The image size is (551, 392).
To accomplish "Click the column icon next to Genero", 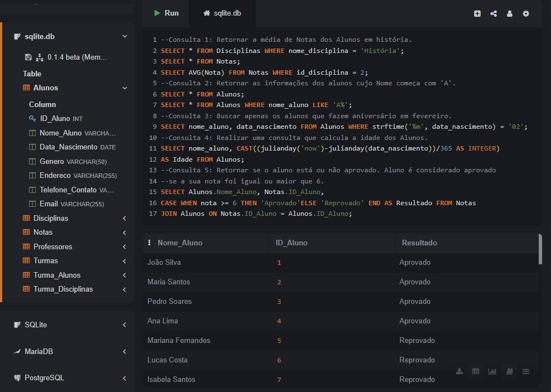I will click(32, 162).
